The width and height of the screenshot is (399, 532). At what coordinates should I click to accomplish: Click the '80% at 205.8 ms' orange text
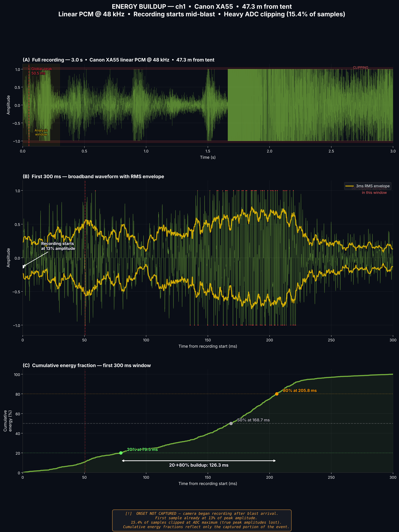(300, 390)
